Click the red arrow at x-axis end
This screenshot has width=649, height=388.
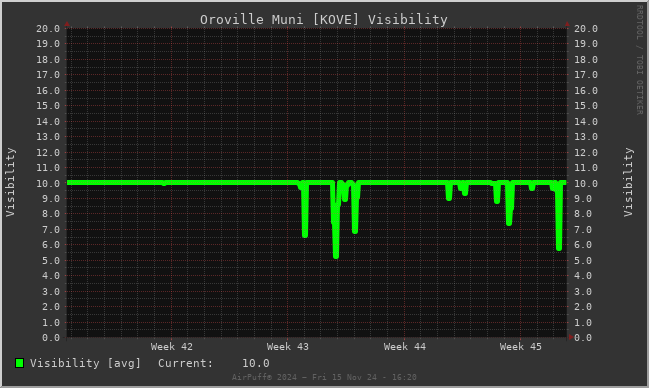click(x=571, y=337)
